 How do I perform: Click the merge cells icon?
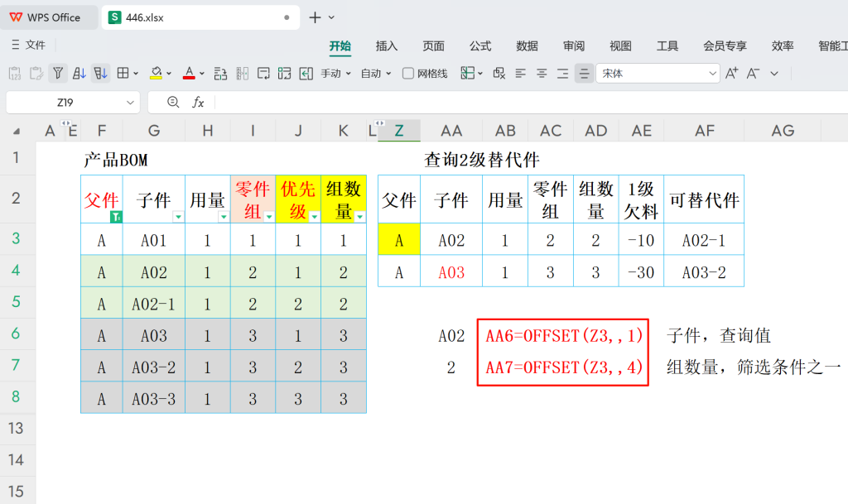[285, 74]
